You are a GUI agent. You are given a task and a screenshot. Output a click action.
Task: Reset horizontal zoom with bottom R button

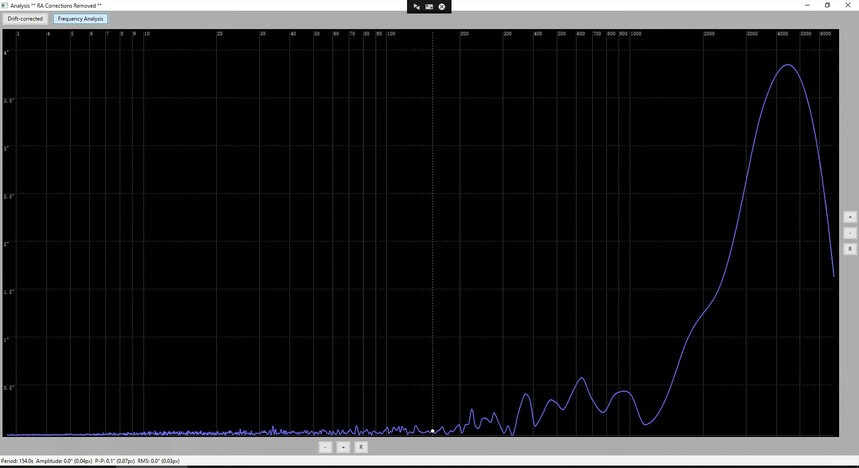click(x=361, y=447)
